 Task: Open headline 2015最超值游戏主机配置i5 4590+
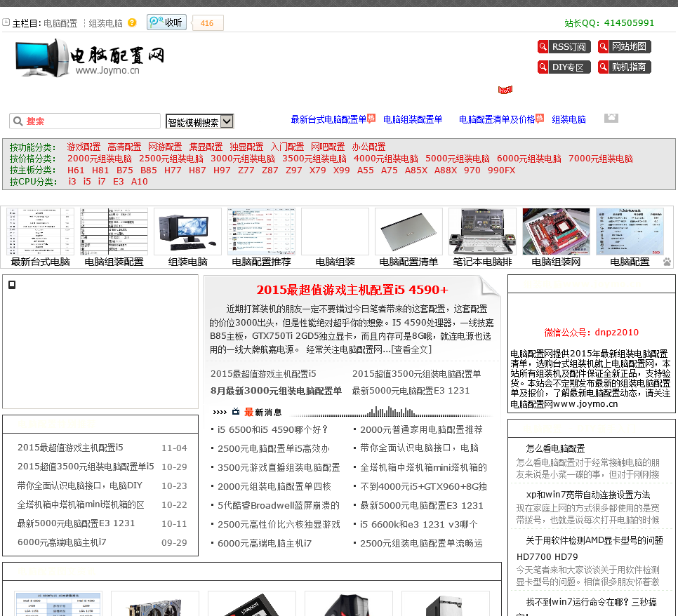pos(352,290)
